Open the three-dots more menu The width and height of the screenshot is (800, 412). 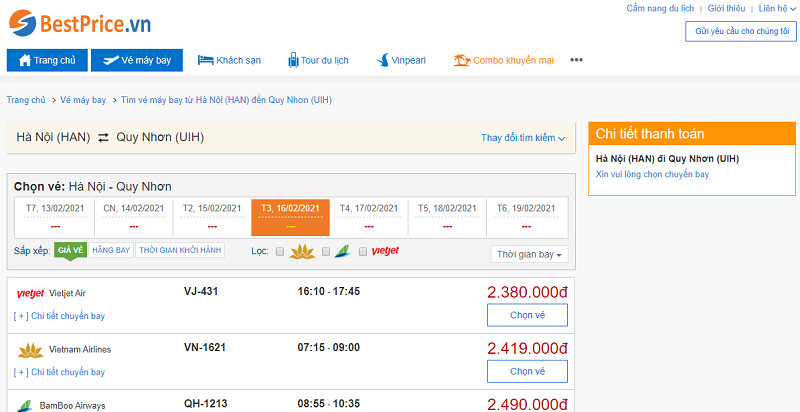[x=577, y=60]
